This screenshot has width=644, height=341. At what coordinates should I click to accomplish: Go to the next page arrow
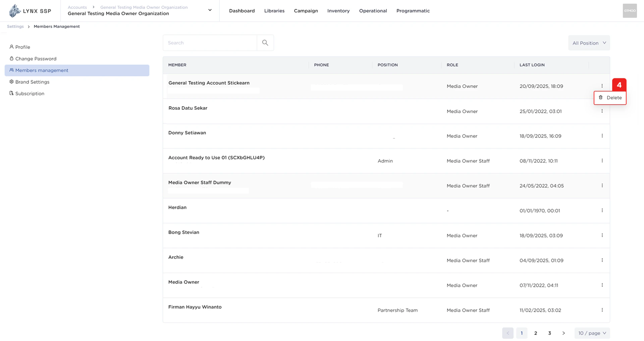point(563,333)
